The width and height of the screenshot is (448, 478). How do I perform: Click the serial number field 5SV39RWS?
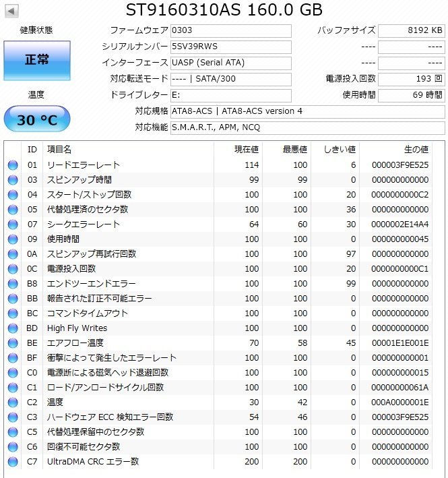[231, 47]
